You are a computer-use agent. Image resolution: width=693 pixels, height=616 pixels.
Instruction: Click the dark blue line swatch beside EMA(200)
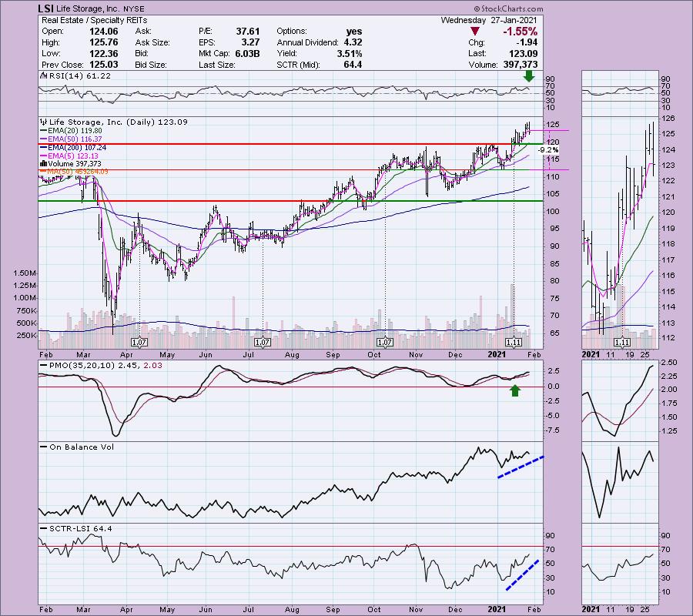[43, 148]
